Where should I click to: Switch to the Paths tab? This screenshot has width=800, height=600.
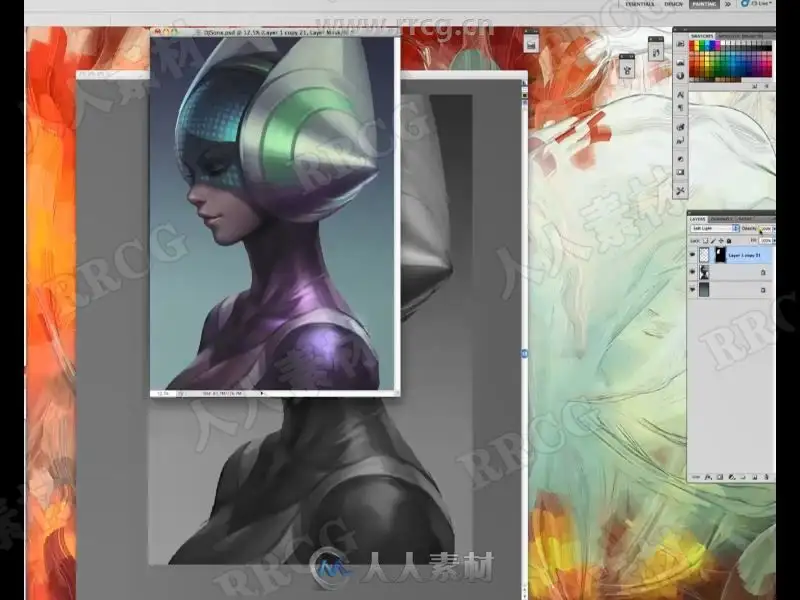(744, 219)
